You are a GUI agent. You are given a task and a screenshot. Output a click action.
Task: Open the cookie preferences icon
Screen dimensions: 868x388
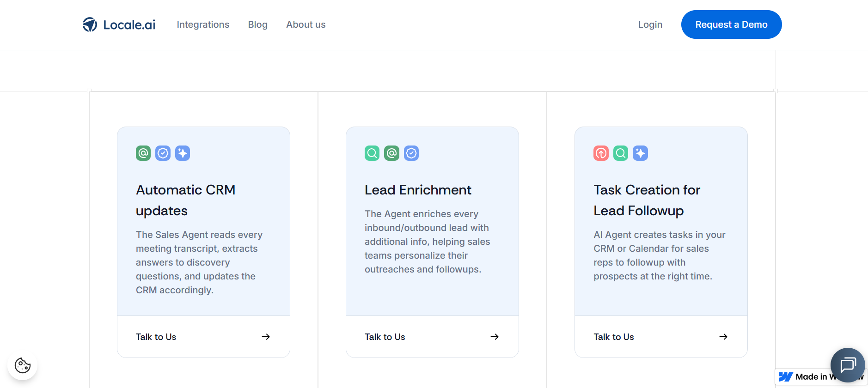tap(23, 365)
